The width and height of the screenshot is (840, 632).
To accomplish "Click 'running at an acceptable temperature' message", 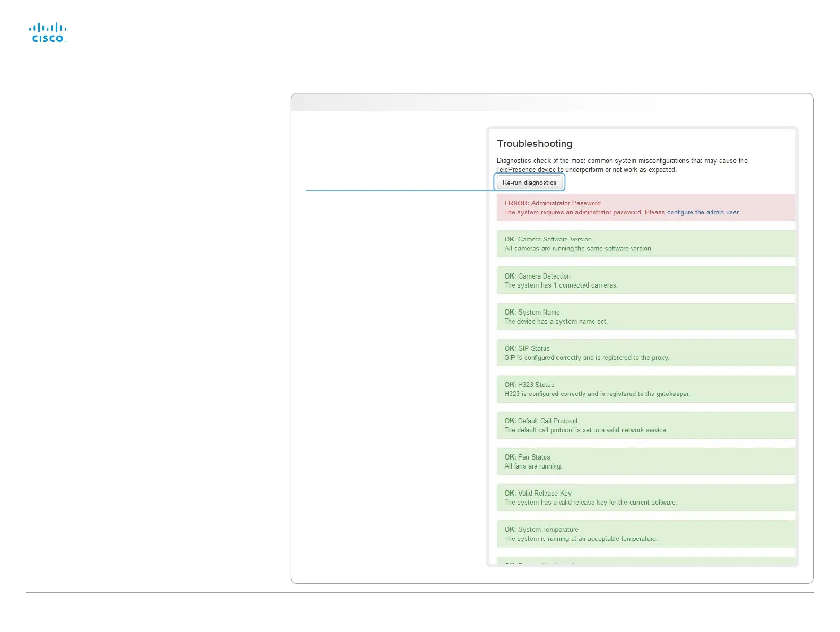I will pos(581,539).
